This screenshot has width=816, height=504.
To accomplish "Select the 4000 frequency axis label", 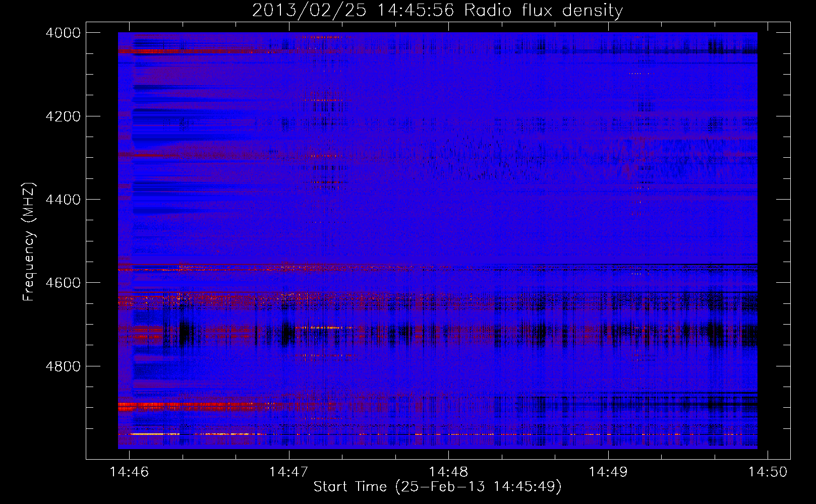I will click(x=63, y=33).
